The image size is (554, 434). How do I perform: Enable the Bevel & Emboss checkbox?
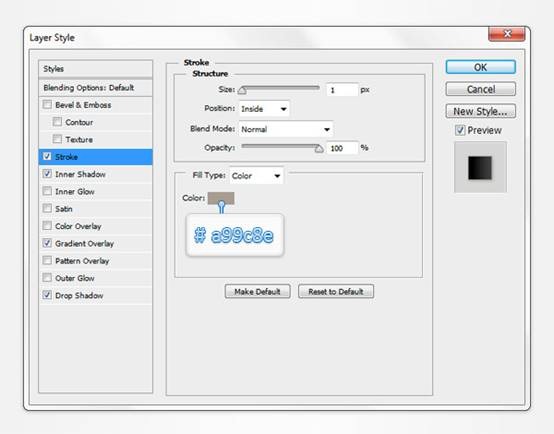point(47,105)
